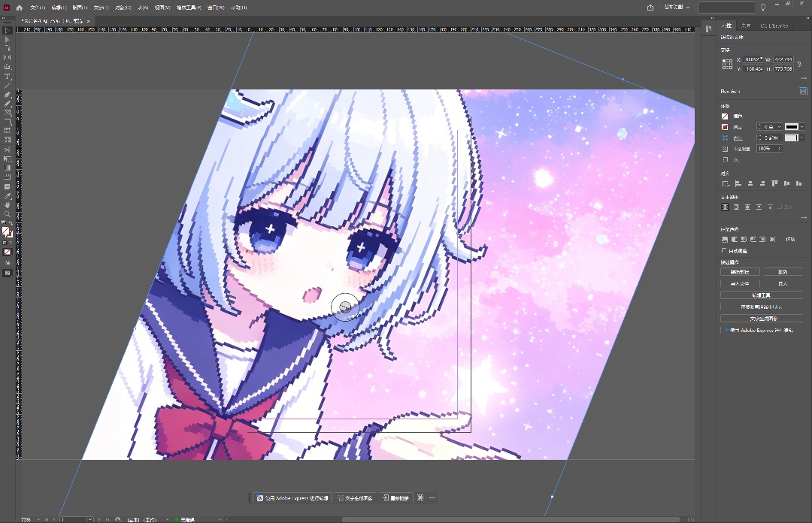Select the Hand tool
The width and height of the screenshot is (812, 523).
point(8,205)
